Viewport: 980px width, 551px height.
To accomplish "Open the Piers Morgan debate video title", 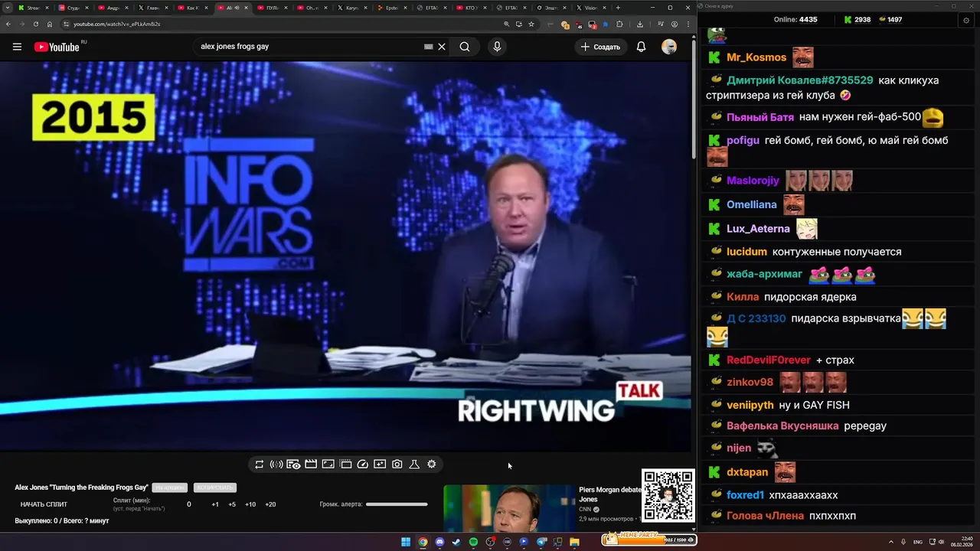I will [610, 494].
